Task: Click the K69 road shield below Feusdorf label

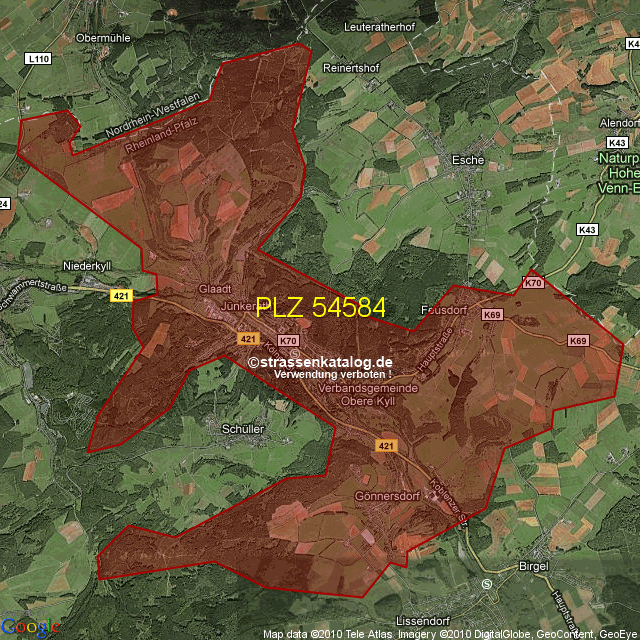Action: pos(491,315)
